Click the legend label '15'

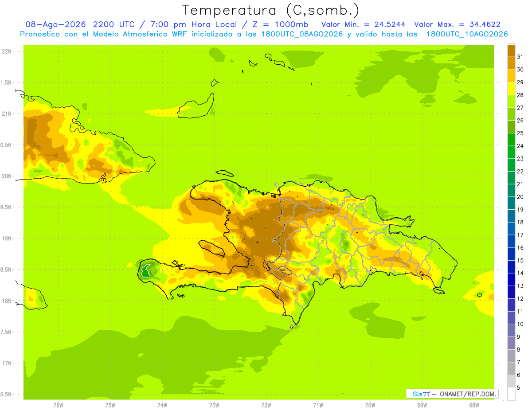click(520, 260)
